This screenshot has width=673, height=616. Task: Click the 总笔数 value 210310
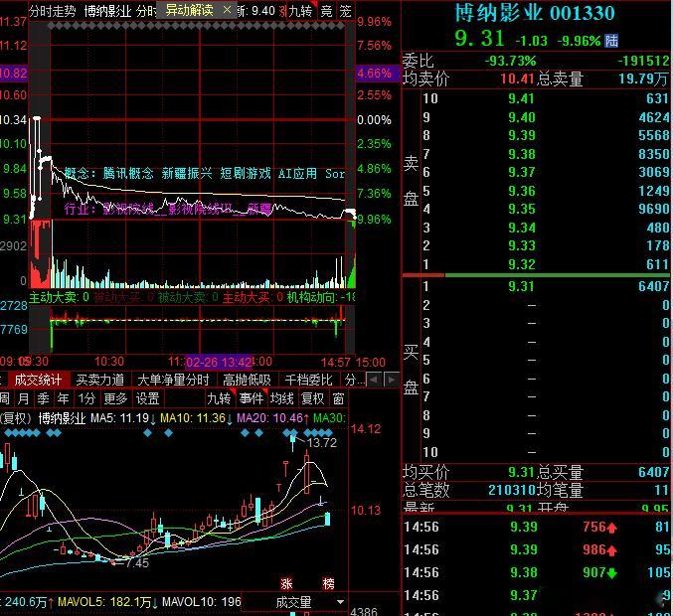click(x=512, y=490)
